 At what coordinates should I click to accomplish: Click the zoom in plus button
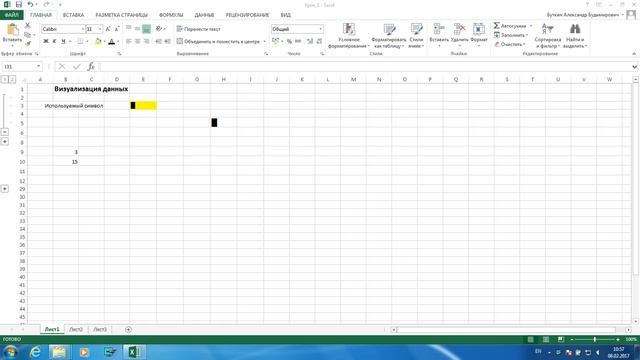(618, 340)
